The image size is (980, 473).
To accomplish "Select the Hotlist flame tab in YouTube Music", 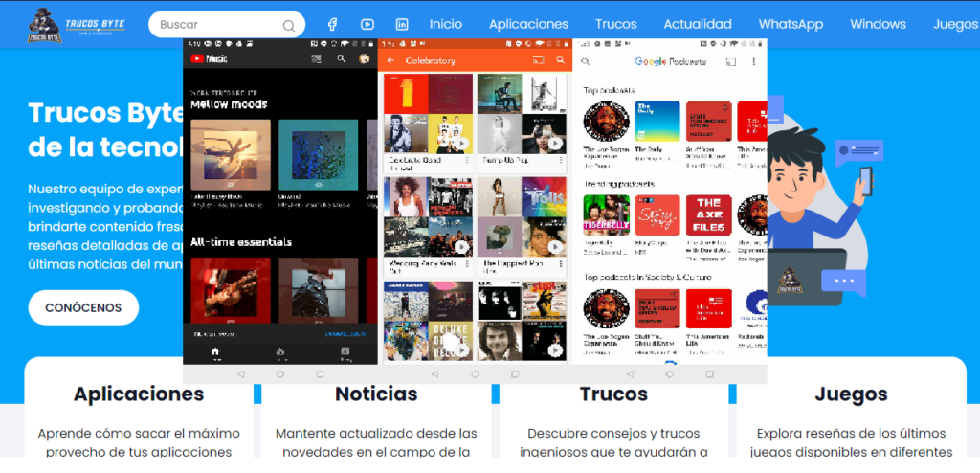I will point(280,353).
